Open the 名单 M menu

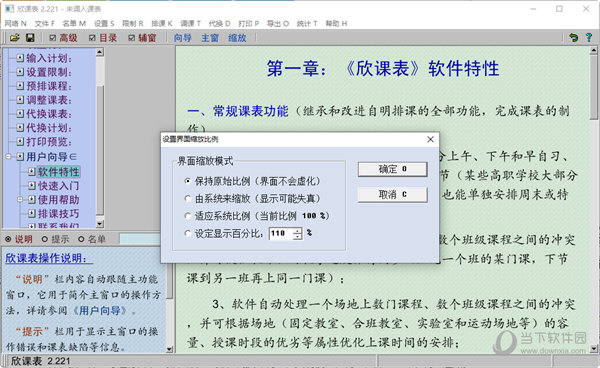pos(74,23)
